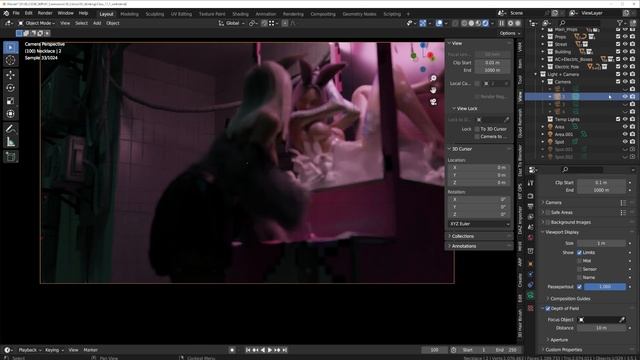Open the View Layer properties tab
The height and width of the screenshot is (360, 640).
(531, 217)
